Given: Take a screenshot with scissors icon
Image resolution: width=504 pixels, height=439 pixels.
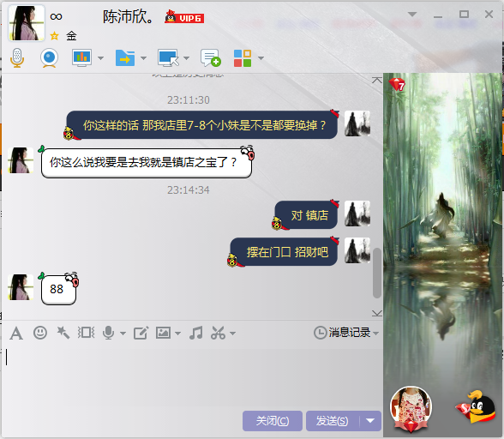Looking at the screenshot, I should (218, 333).
